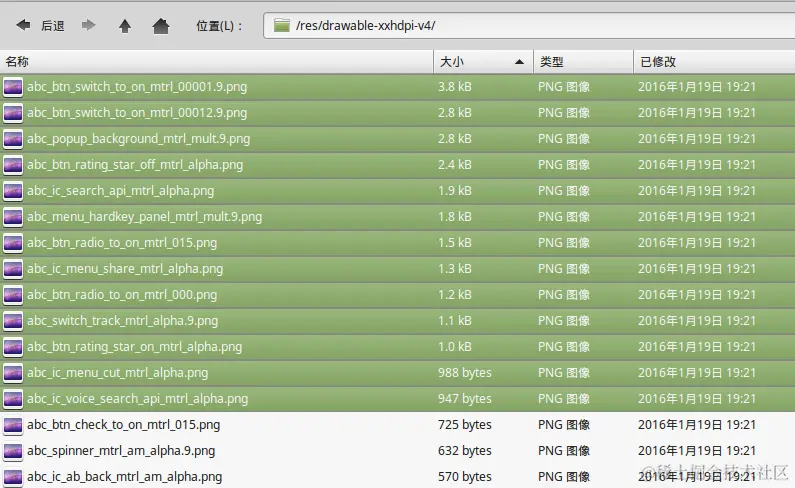Select file name abc_btn_check_to_on_mtrl_015.png
Image resolution: width=795 pixels, height=488 pixels.
[123, 425]
